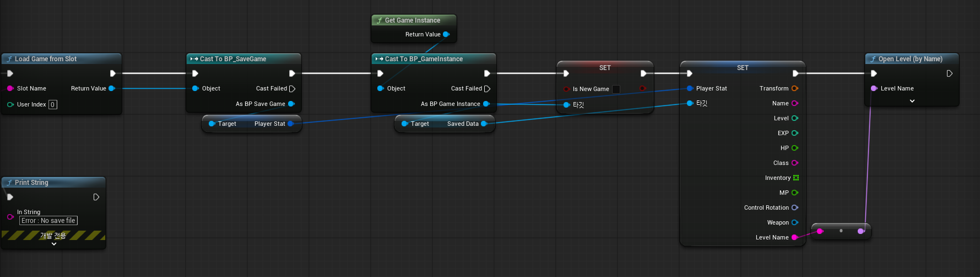Click execution output pin of Open Level

click(949, 73)
